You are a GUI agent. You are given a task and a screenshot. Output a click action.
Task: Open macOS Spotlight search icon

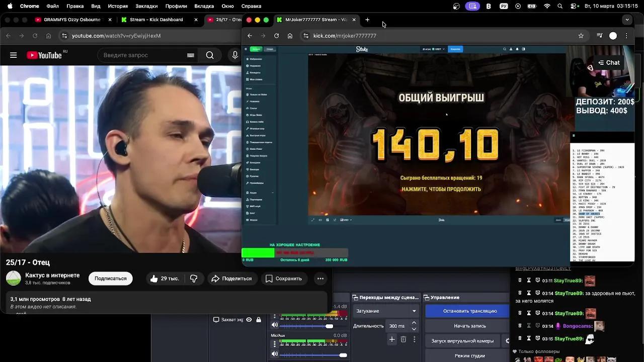point(560,6)
